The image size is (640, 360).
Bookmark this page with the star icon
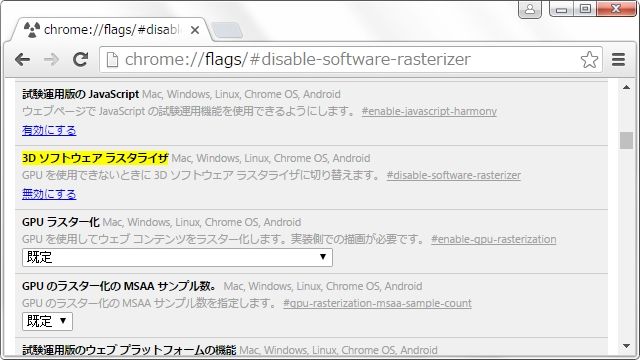pyautogui.click(x=589, y=60)
